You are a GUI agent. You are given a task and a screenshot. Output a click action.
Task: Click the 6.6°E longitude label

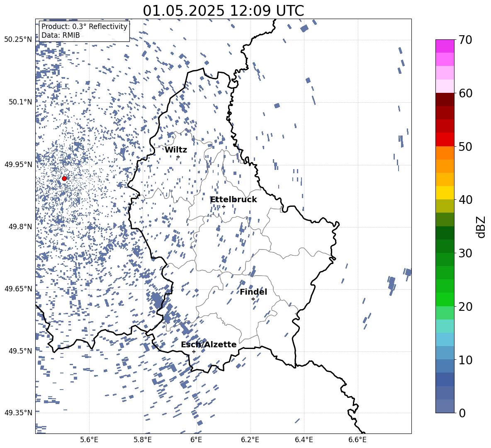[357, 440]
